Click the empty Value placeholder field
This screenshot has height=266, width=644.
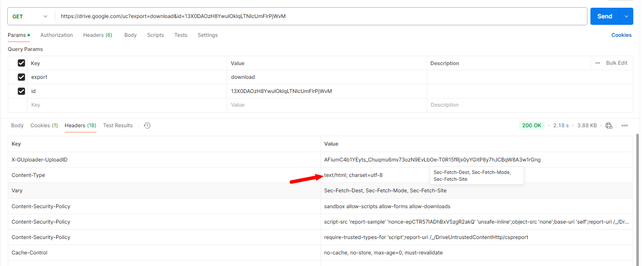coord(327,105)
